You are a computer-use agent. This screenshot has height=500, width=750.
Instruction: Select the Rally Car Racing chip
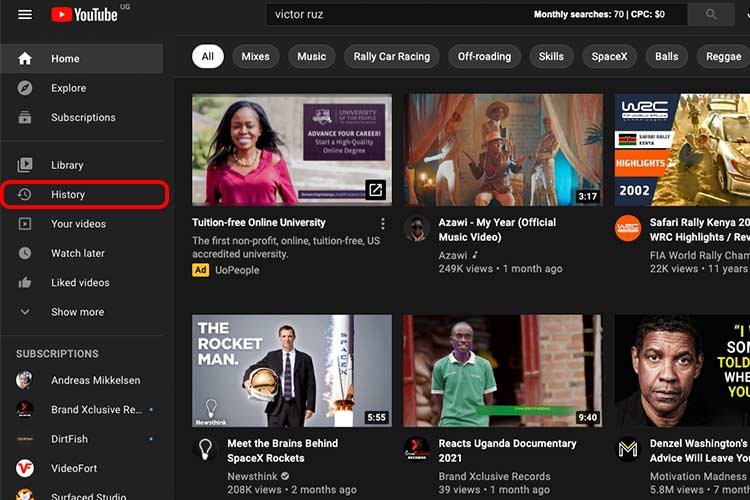coord(391,56)
